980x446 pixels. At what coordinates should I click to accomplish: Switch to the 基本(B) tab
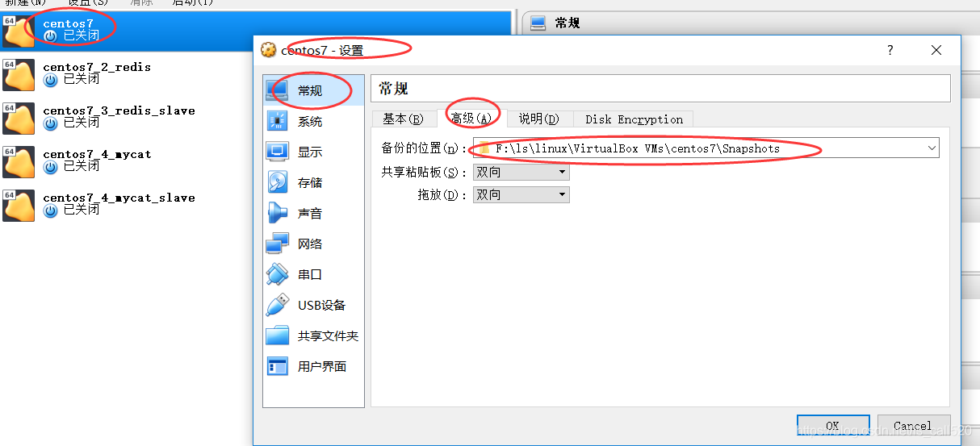coord(403,119)
